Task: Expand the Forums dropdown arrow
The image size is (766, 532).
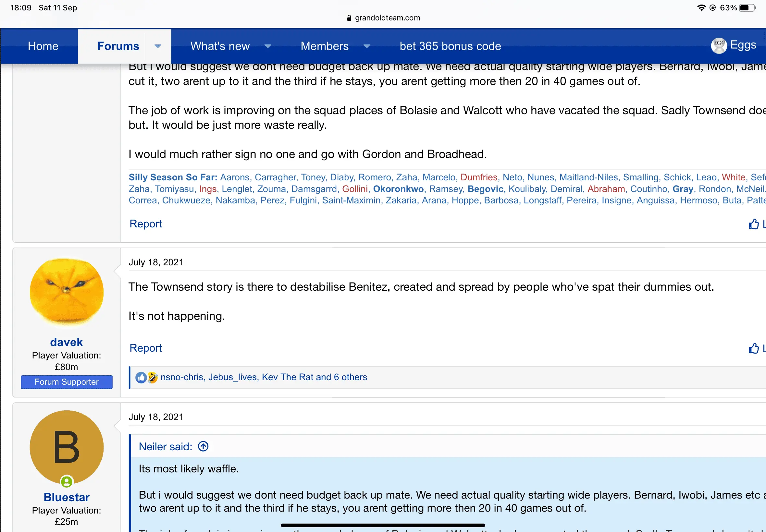Action: click(x=158, y=46)
